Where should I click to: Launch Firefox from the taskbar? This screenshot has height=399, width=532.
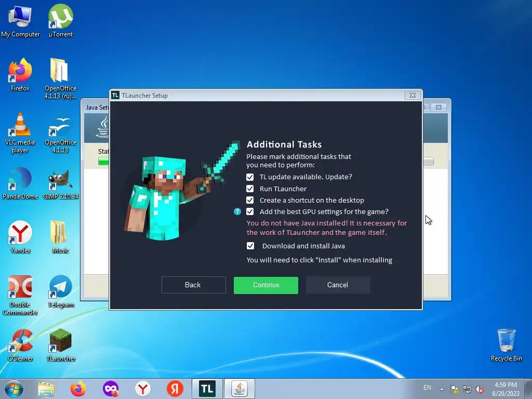pos(78,389)
